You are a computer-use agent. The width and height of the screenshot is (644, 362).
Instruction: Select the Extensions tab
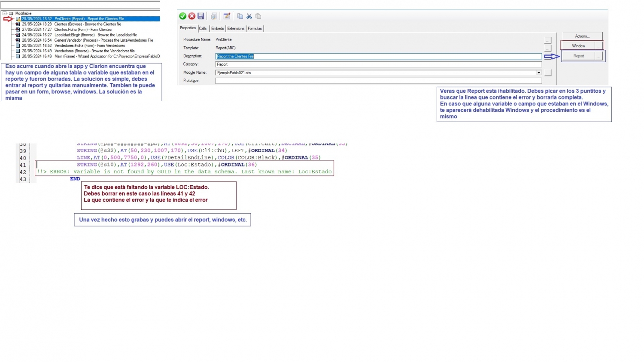click(236, 29)
